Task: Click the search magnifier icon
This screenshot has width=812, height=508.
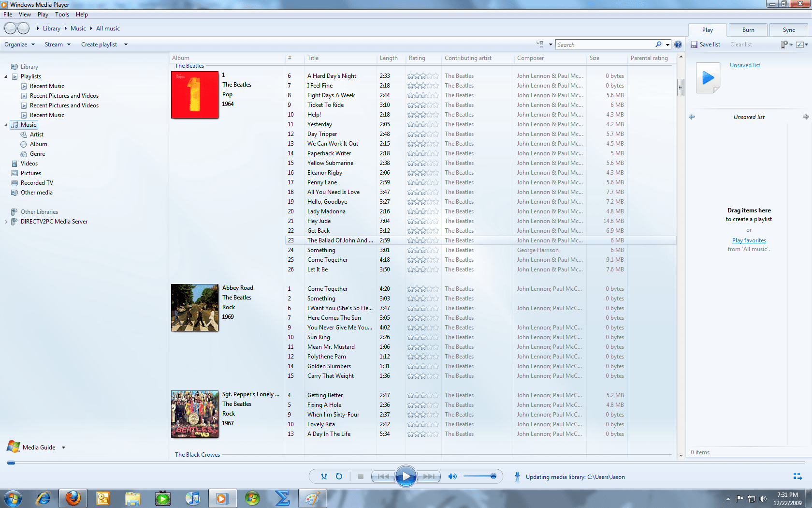Action: click(x=658, y=45)
